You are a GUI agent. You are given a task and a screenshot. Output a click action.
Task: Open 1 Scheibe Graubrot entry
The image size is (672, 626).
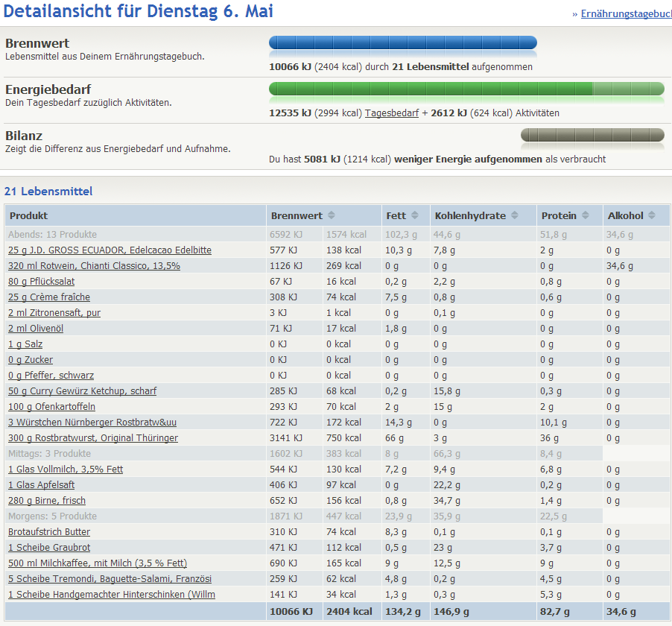tap(49, 548)
